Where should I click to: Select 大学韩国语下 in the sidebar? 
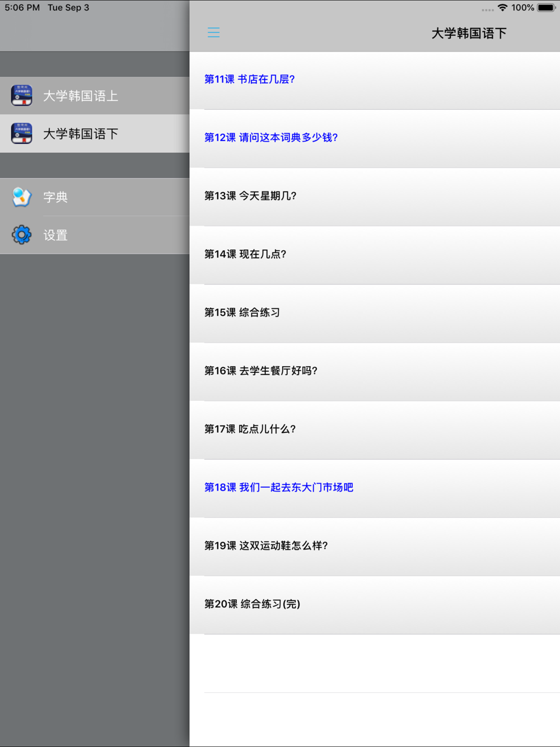(95, 134)
